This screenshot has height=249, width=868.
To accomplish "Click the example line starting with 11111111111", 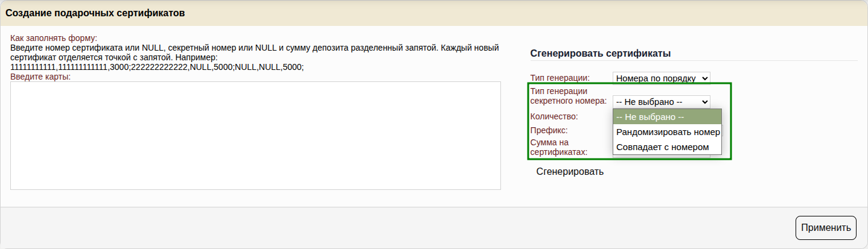I will point(157,67).
